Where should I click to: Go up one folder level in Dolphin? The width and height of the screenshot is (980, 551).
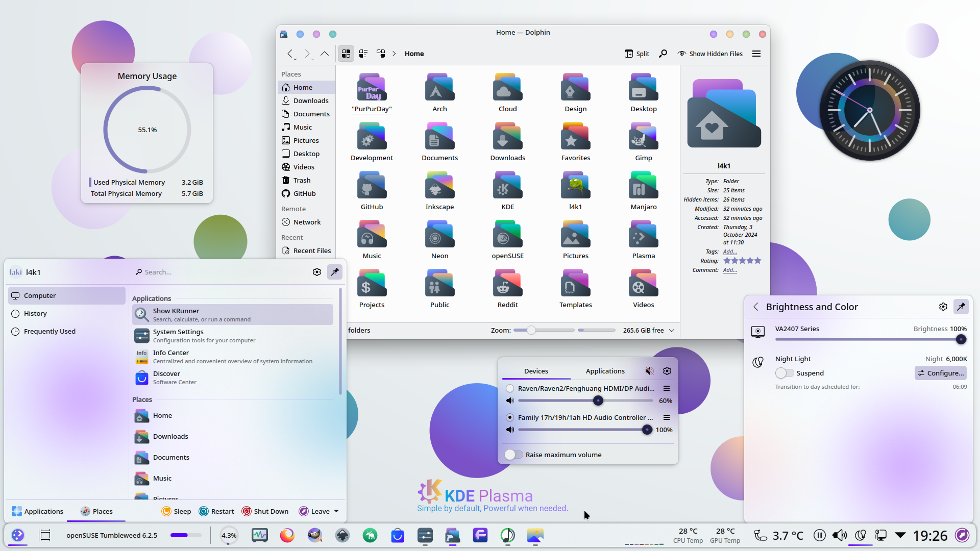pos(325,54)
